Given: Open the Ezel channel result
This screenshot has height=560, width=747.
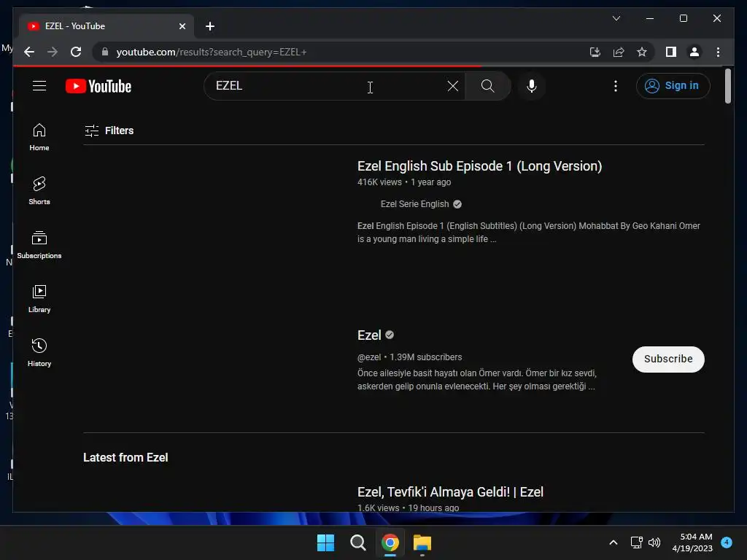Looking at the screenshot, I should [369, 335].
